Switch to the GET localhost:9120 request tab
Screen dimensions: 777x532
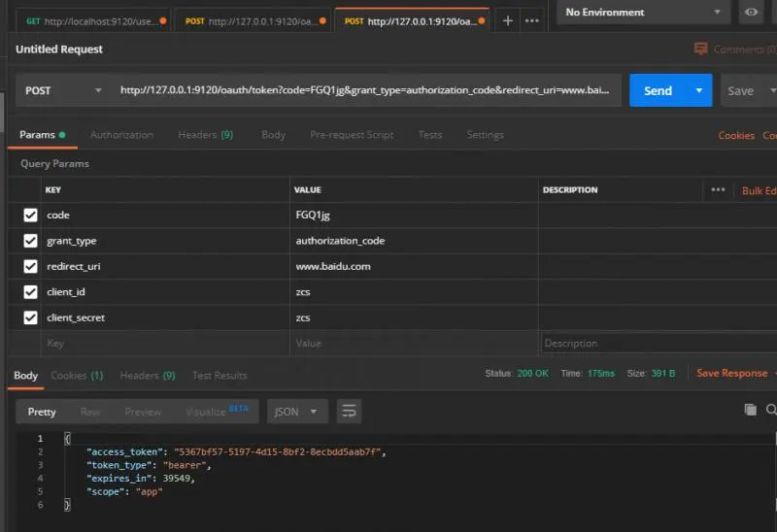pyautogui.click(x=92, y=21)
